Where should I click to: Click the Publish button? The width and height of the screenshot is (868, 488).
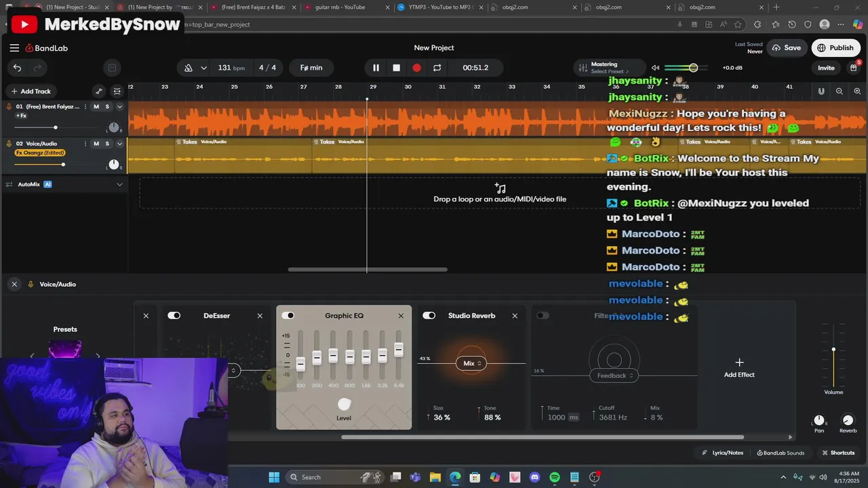(835, 48)
